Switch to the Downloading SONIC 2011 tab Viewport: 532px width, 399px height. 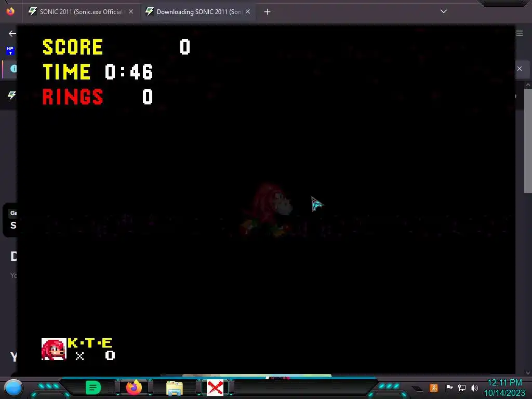click(x=198, y=12)
